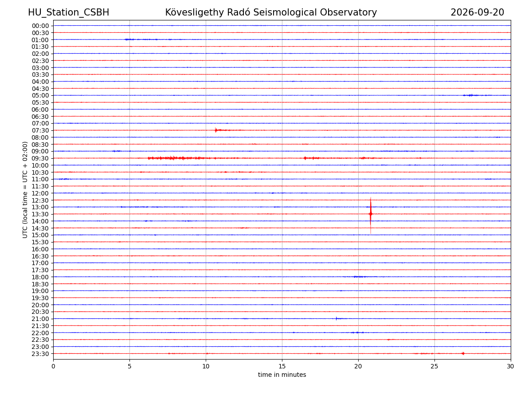This screenshot has width=532, height=399.
Task: Click the x-axis tick label 25
Action: point(434,367)
